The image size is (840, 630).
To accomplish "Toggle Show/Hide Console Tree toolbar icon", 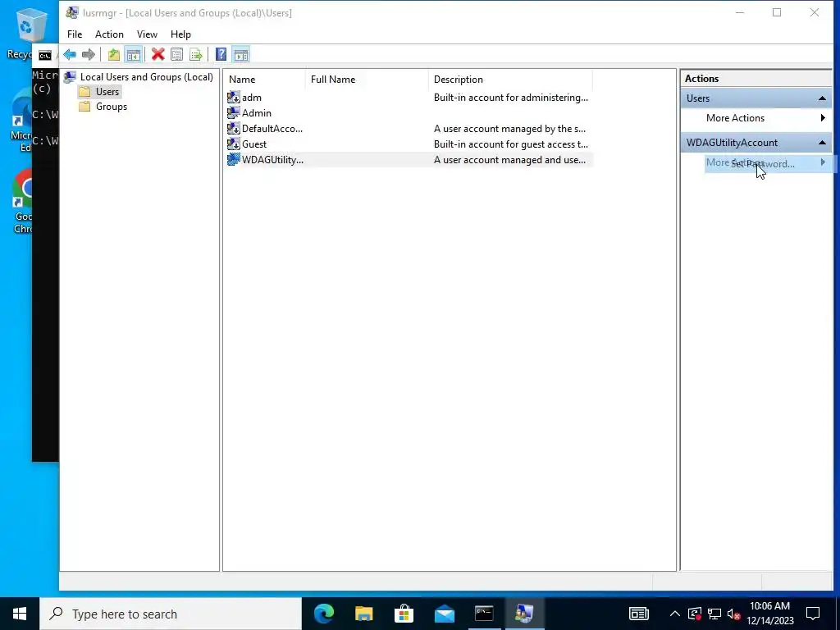I will coord(134,55).
